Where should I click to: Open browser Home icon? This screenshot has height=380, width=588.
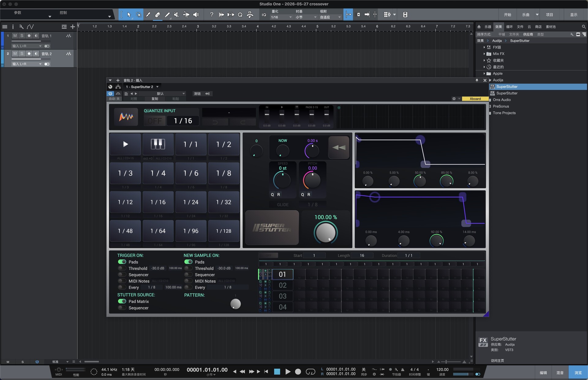tap(479, 27)
